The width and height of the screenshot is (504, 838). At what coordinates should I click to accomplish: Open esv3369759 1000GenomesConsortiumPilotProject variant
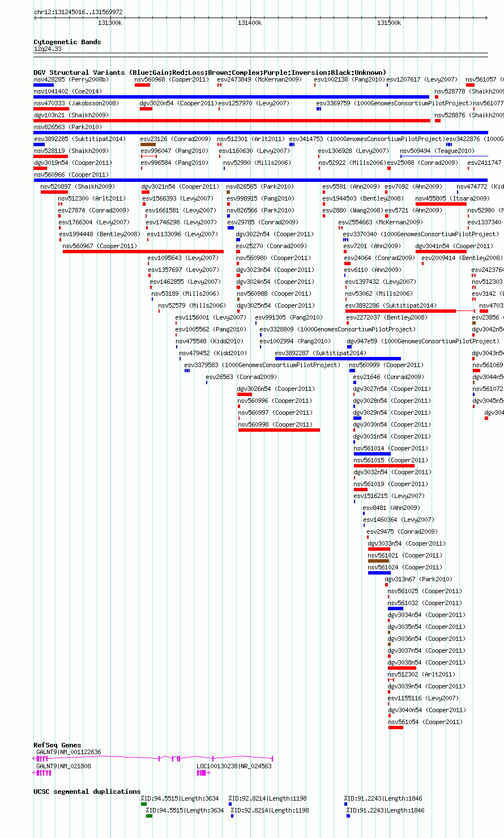pyautogui.click(x=394, y=104)
